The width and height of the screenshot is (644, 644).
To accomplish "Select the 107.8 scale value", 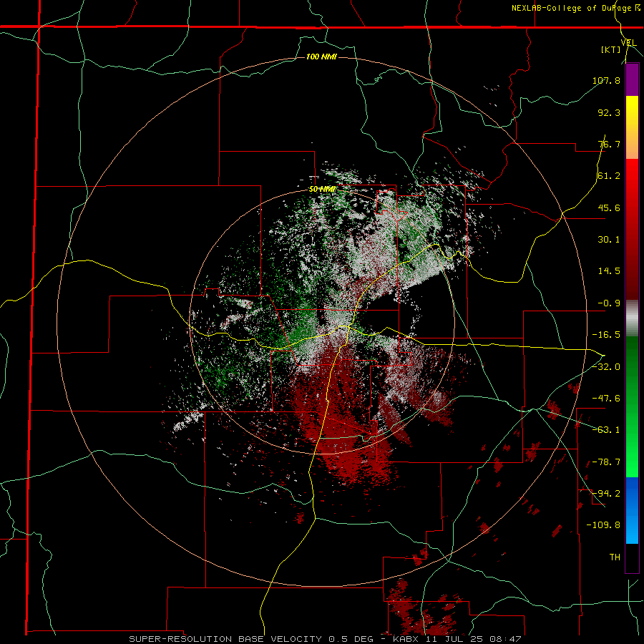I will pos(606,80).
